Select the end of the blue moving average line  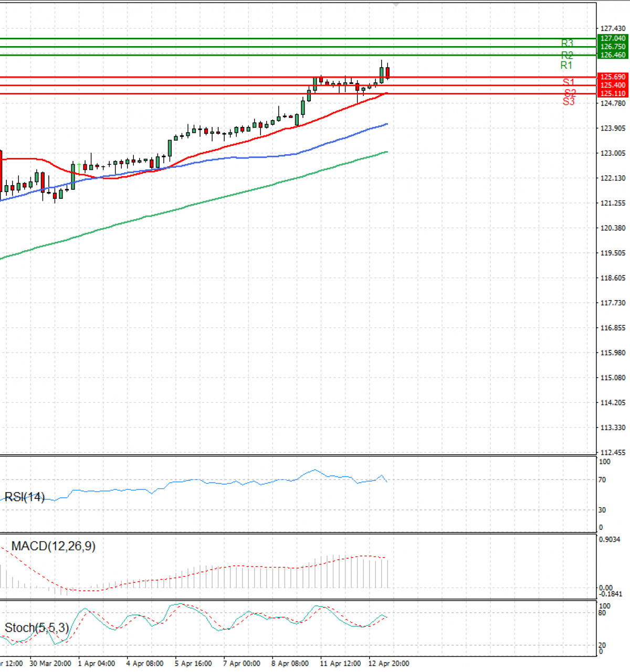point(386,124)
